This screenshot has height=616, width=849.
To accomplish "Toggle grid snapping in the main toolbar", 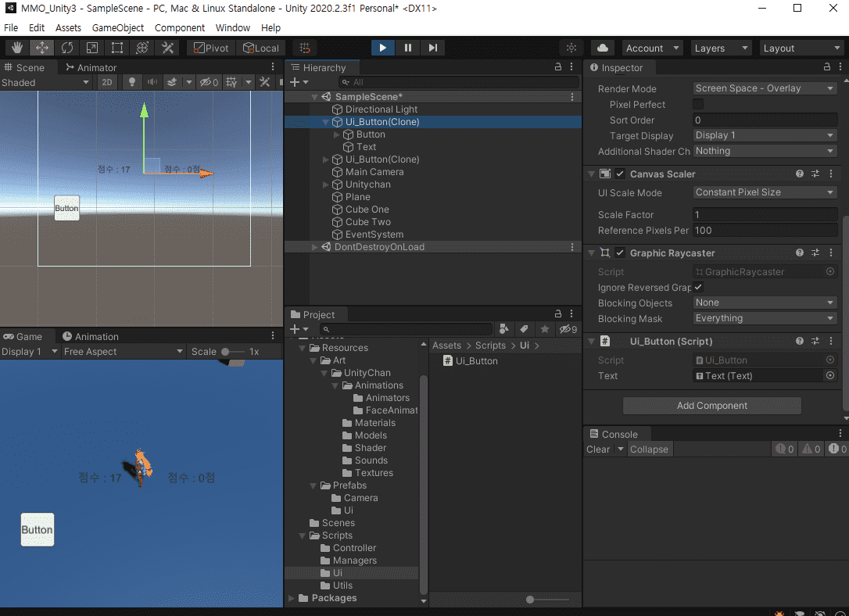I will click(x=305, y=48).
